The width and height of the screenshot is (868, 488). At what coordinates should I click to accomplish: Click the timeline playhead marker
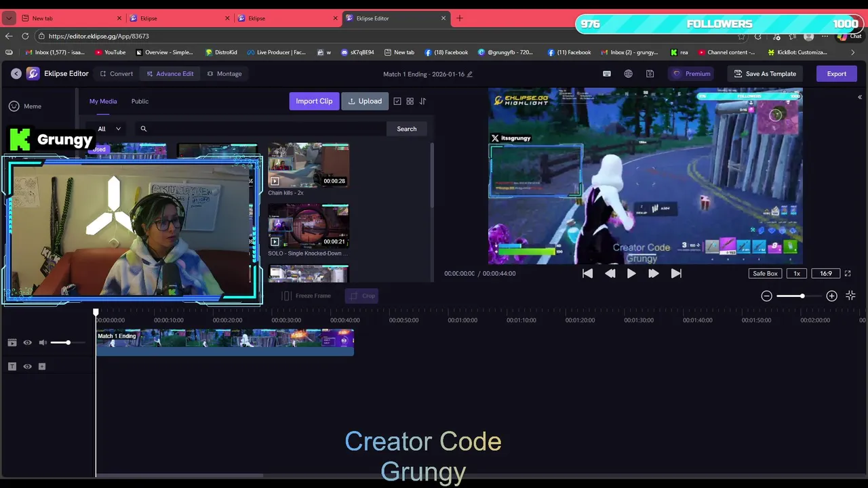coord(96,312)
